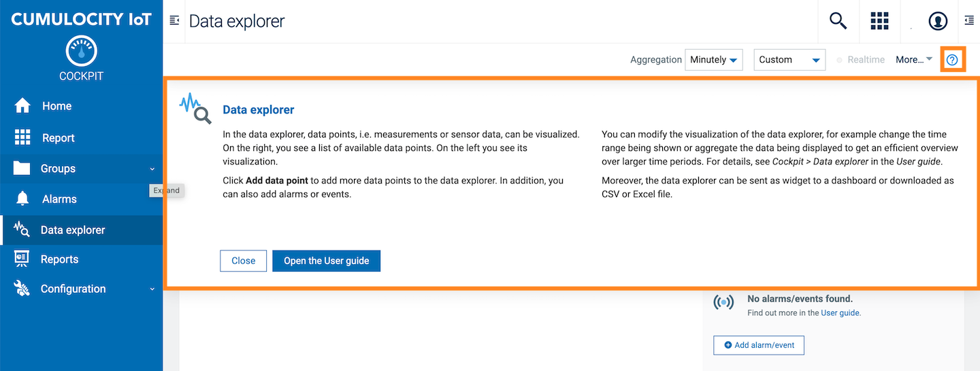Click the Open the User guide button
Viewport: 980px width, 371px height.
tap(326, 261)
